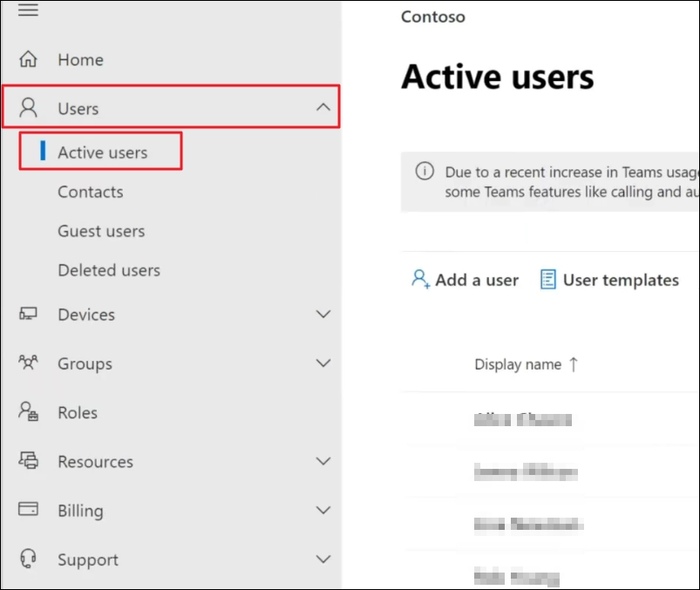Click the info icon on the Teams banner
Viewport: 700px width, 590px height.
coord(424,172)
